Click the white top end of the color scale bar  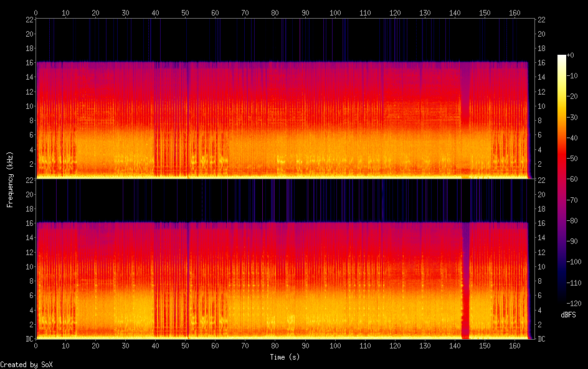point(562,57)
